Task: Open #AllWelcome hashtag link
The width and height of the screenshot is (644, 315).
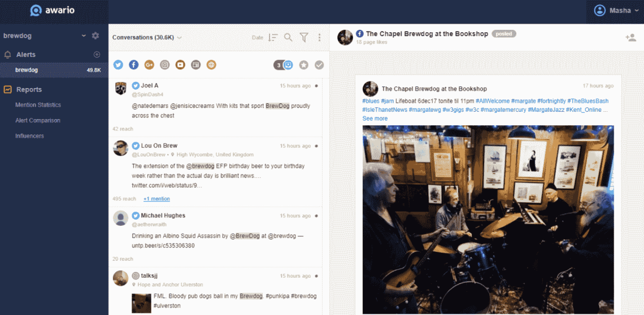Action: (493, 100)
